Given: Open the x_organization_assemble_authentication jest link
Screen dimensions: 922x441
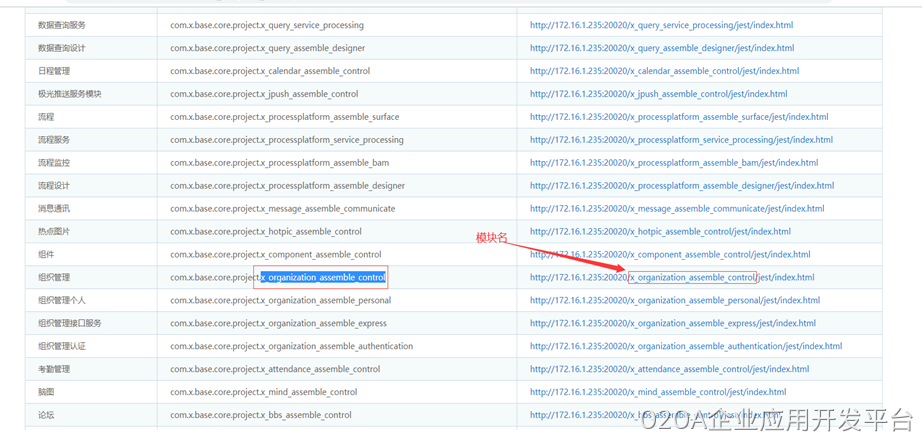Looking at the screenshot, I should coord(686,347).
